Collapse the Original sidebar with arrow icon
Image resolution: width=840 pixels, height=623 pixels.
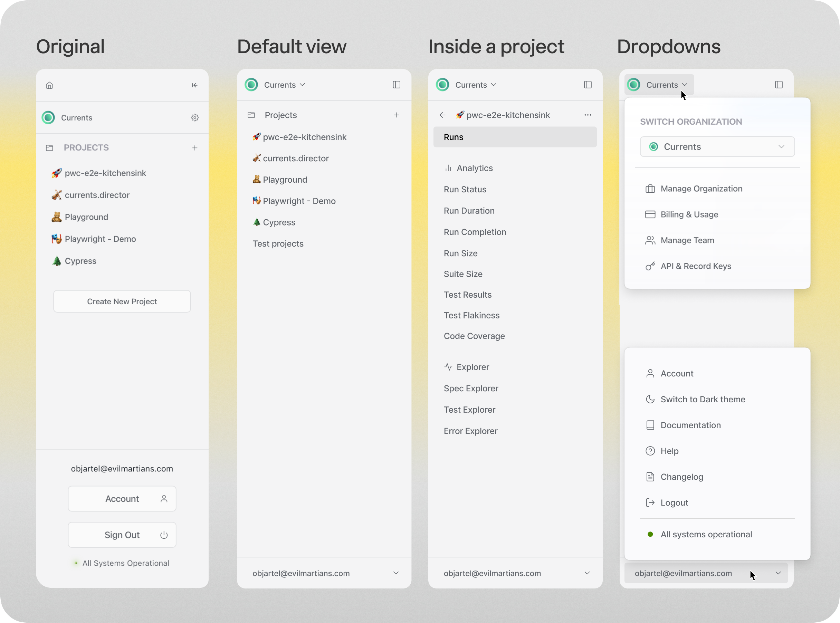pos(194,85)
